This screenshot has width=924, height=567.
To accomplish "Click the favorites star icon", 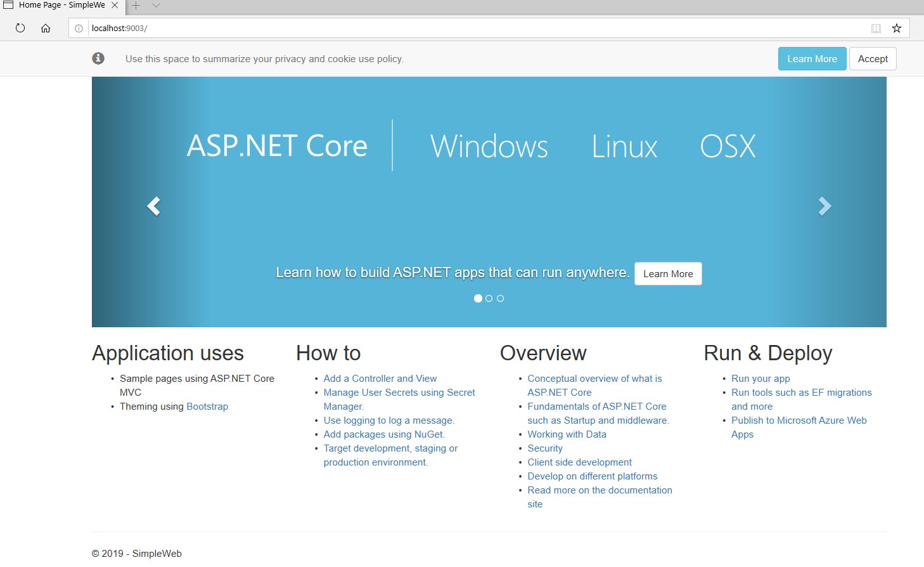I will tap(897, 28).
